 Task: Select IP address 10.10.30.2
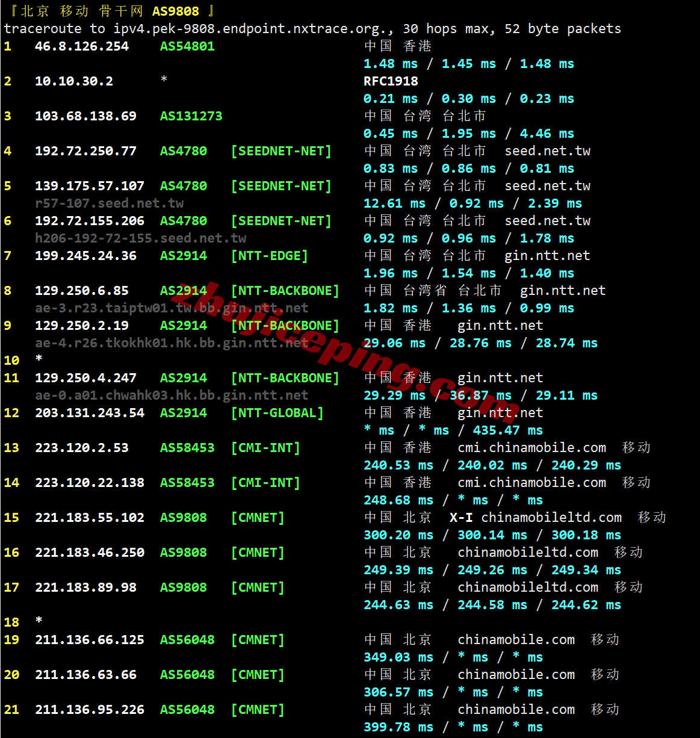coord(74,81)
